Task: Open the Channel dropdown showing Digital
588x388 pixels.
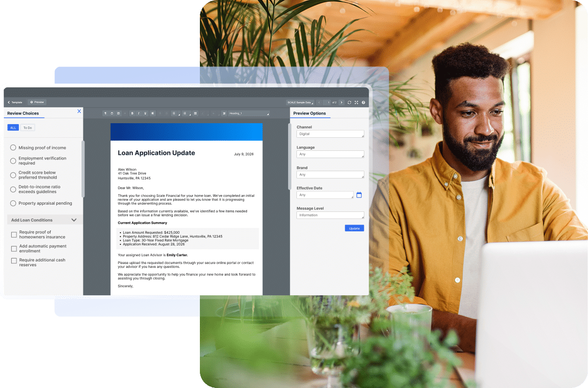Action: (x=330, y=134)
